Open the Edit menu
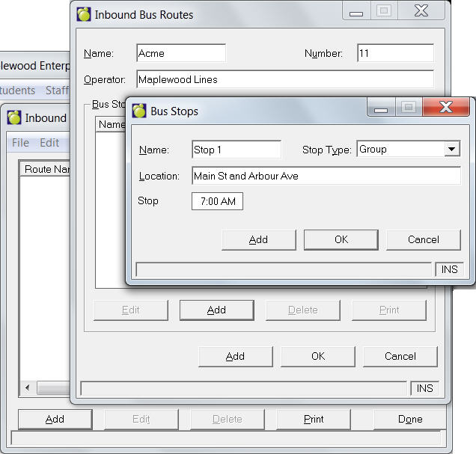476x454 pixels. point(49,143)
